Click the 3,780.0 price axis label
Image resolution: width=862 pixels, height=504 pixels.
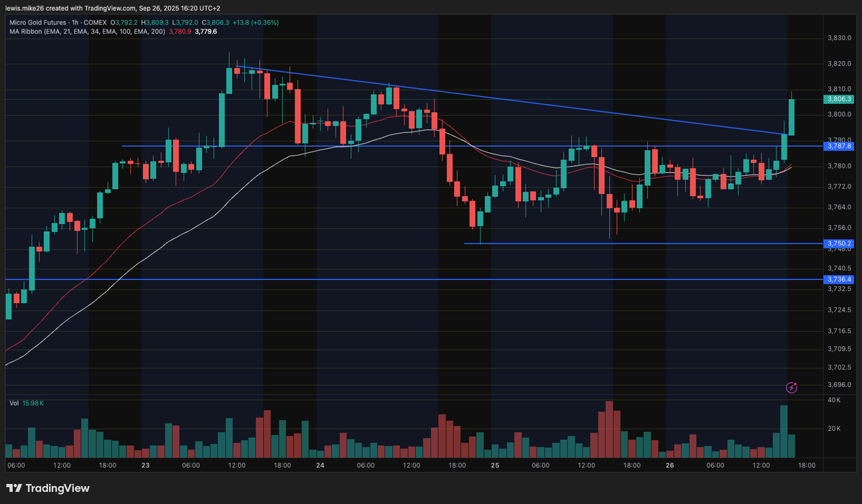pos(839,167)
